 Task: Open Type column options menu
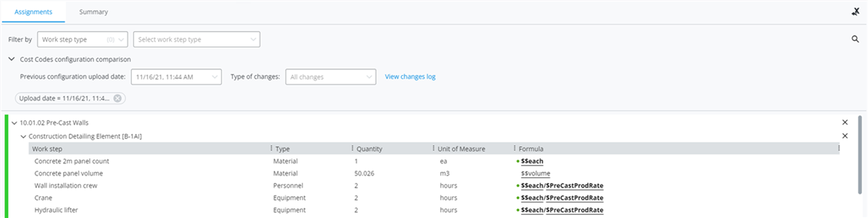(352, 149)
